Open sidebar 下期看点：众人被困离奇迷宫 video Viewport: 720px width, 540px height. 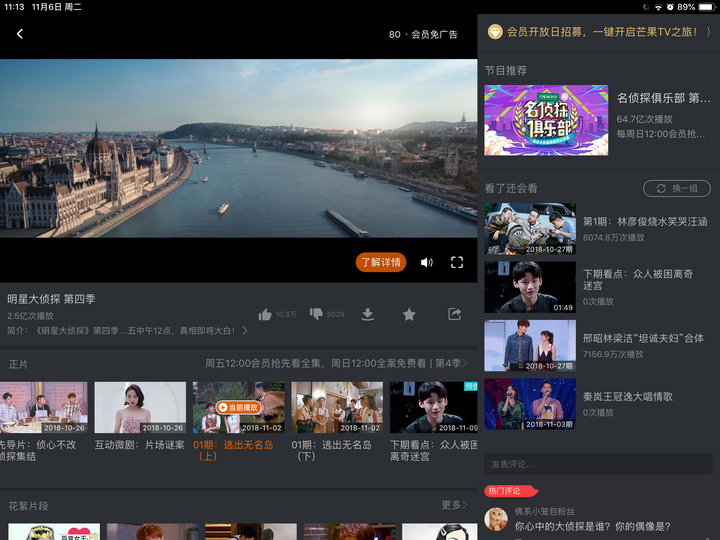coord(530,287)
